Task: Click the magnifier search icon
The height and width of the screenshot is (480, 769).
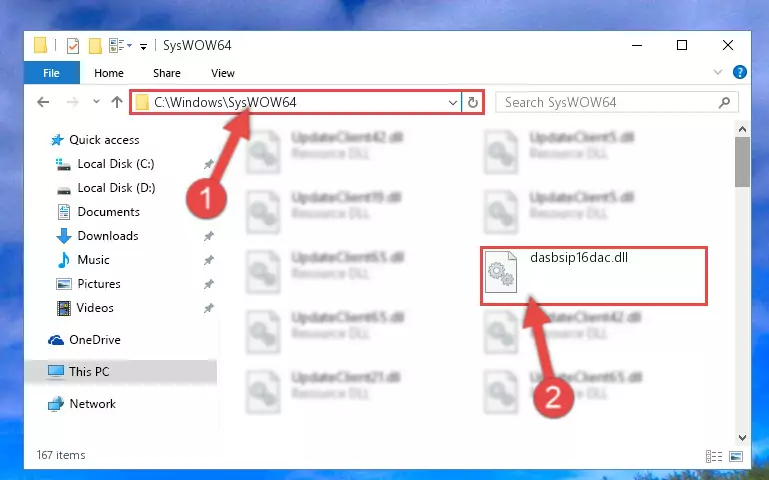Action: pyautogui.click(x=724, y=102)
